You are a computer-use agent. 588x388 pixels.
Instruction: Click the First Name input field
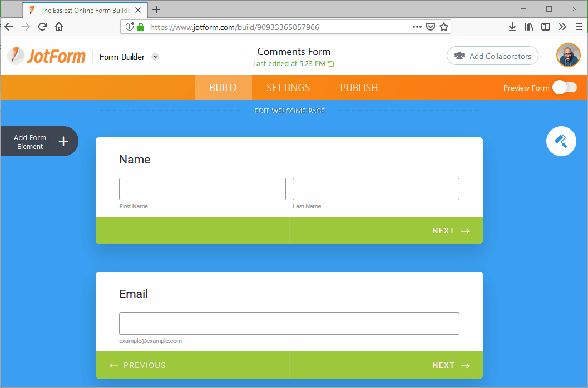point(202,189)
